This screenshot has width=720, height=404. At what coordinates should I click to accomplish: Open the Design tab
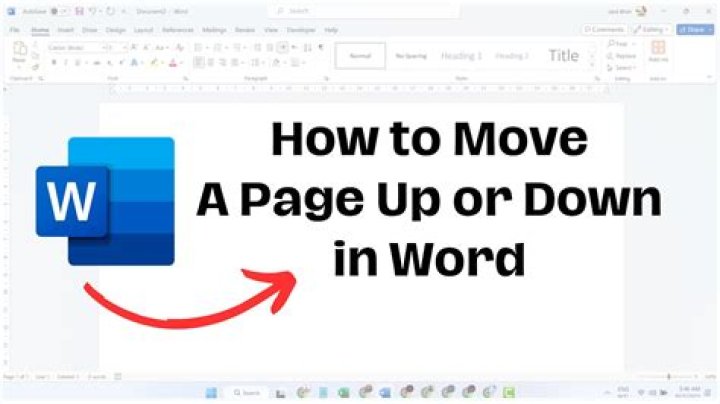(x=115, y=30)
